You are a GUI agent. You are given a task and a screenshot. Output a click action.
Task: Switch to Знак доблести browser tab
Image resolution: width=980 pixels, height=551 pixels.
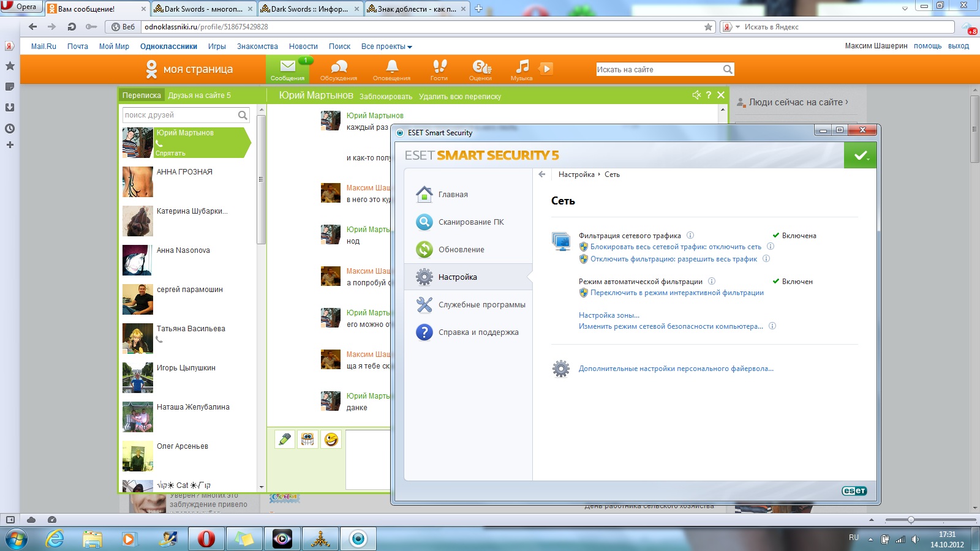click(x=417, y=9)
